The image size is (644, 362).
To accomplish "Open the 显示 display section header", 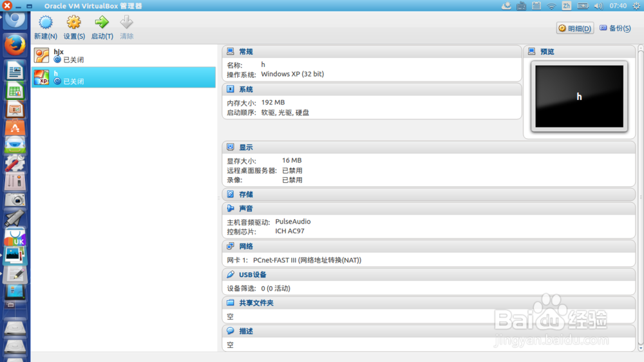I will pos(429,148).
